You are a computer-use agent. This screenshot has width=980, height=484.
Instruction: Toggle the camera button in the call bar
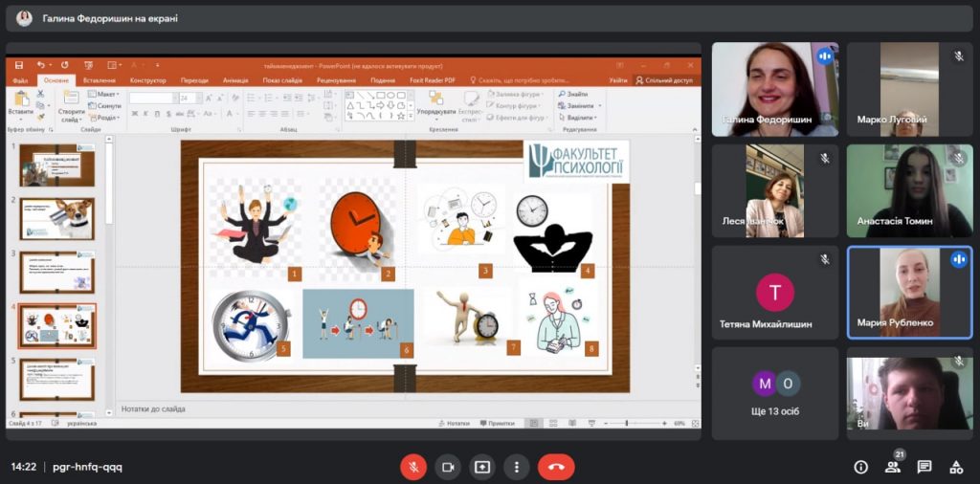[447, 467]
